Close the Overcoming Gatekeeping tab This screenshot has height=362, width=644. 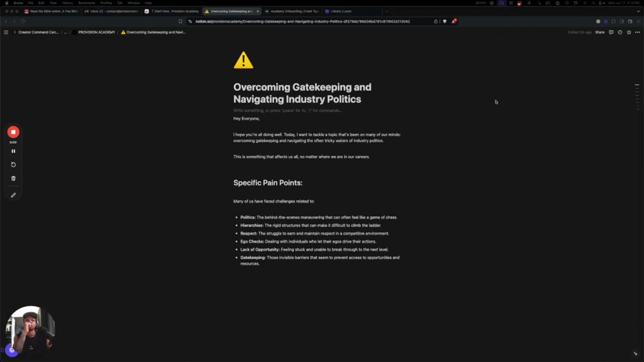(257, 11)
